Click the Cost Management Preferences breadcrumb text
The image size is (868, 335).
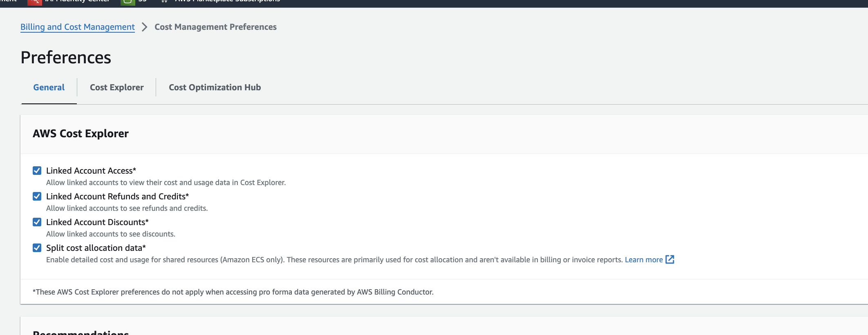click(215, 27)
